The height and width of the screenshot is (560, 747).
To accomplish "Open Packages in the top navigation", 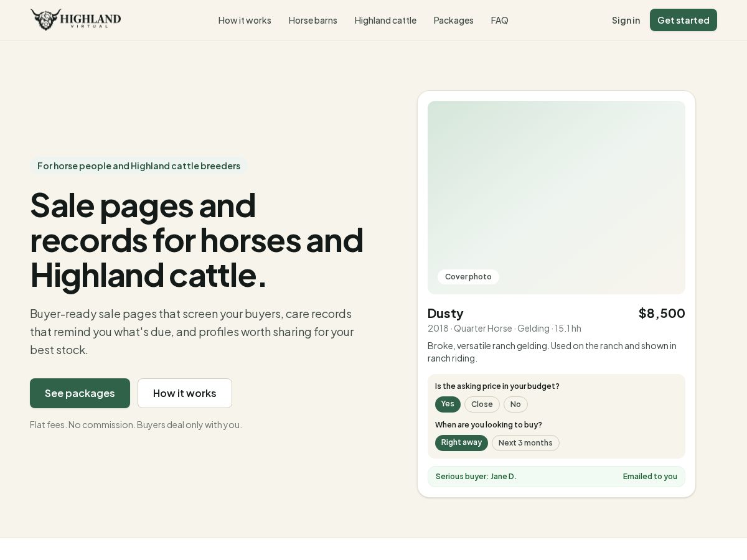I will (453, 20).
